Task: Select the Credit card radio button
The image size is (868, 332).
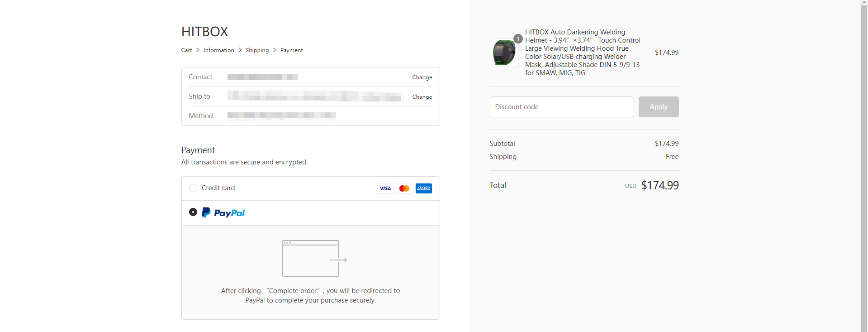Action: click(x=193, y=188)
